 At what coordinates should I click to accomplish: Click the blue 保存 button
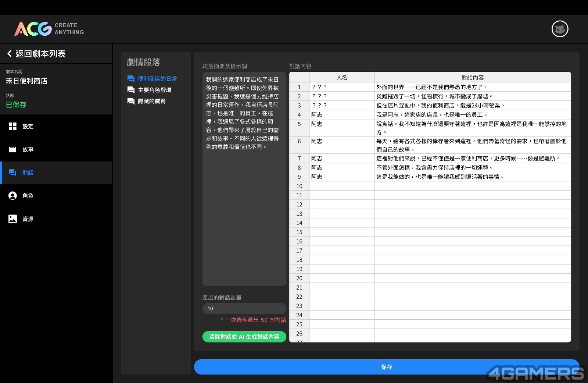coord(387,367)
